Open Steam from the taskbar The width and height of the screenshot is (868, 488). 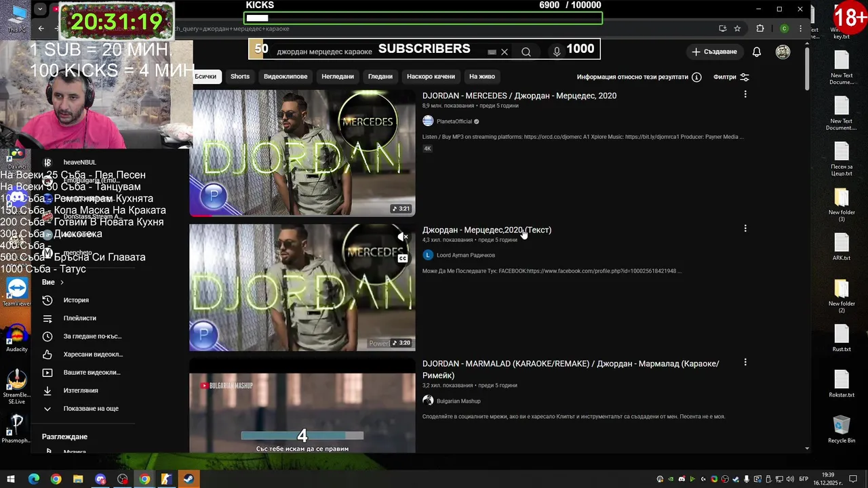(189, 479)
